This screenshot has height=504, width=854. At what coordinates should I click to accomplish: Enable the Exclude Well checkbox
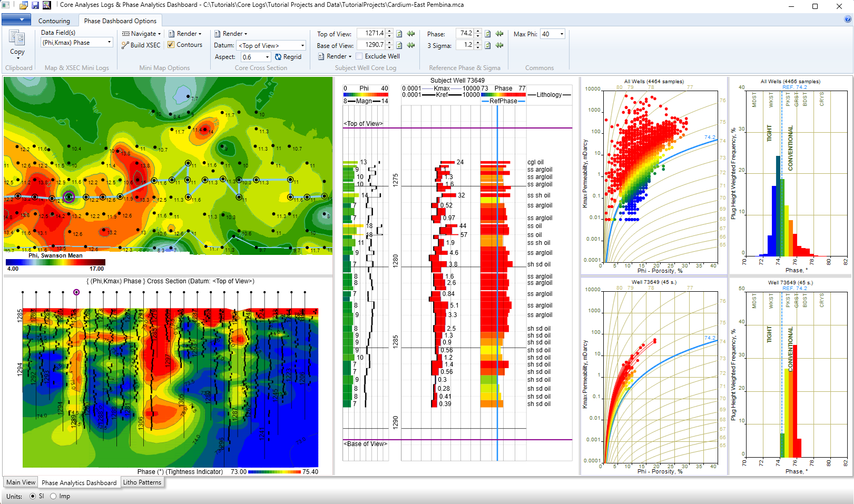(359, 56)
